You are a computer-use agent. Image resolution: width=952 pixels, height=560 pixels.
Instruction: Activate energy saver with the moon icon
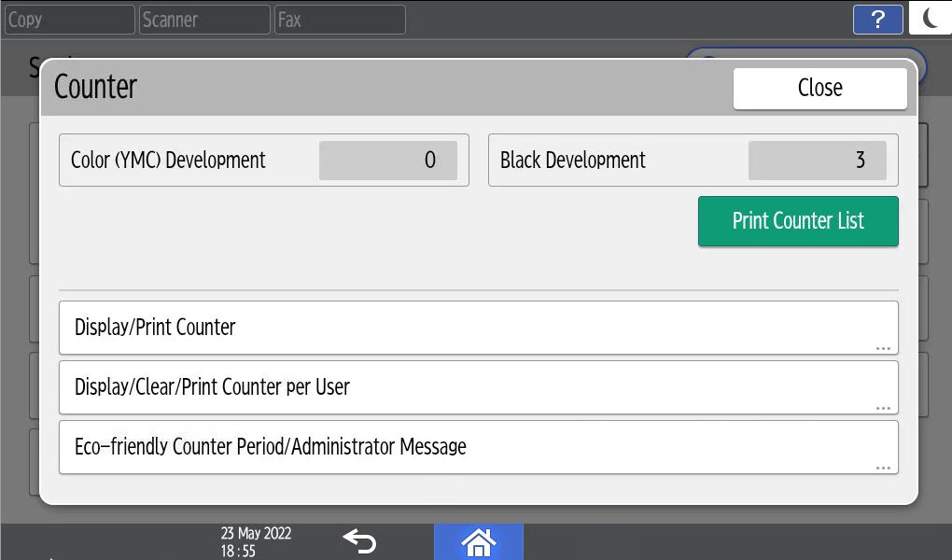930,19
